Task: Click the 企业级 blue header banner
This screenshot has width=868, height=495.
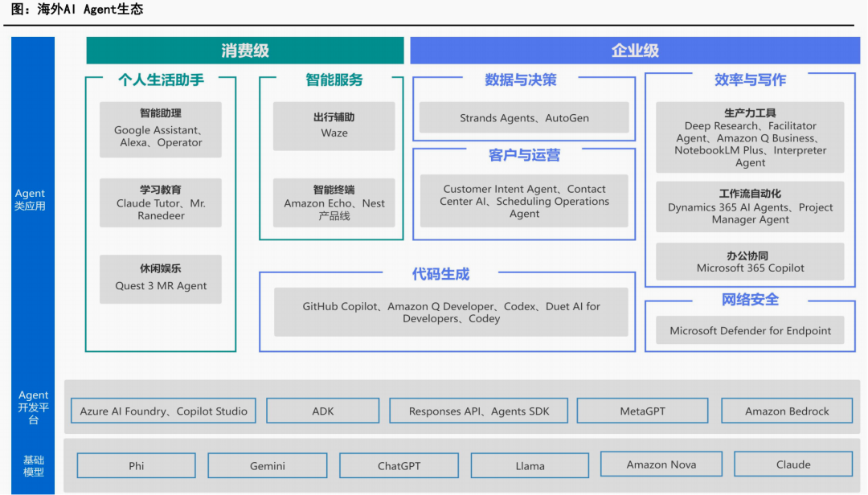Action: point(635,51)
